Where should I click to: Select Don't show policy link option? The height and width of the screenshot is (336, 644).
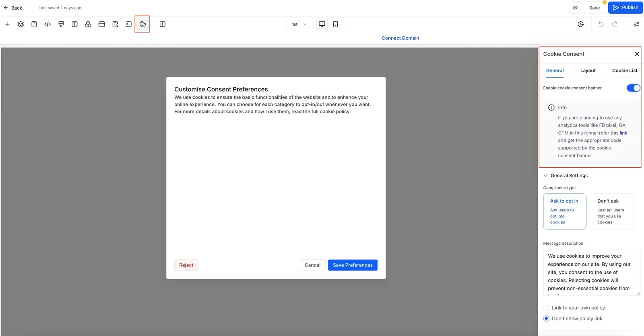click(x=573, y=318)
